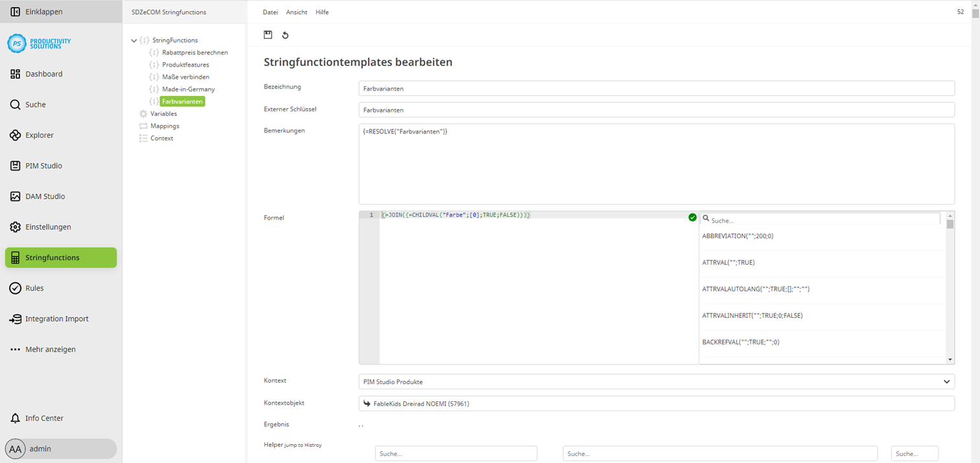Click the admin user account entry
The image size is (980, 463).
point(40,448)
